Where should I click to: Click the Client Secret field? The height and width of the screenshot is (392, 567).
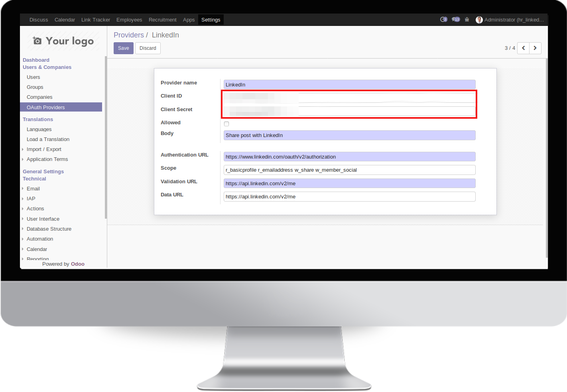tap(350, 111)
